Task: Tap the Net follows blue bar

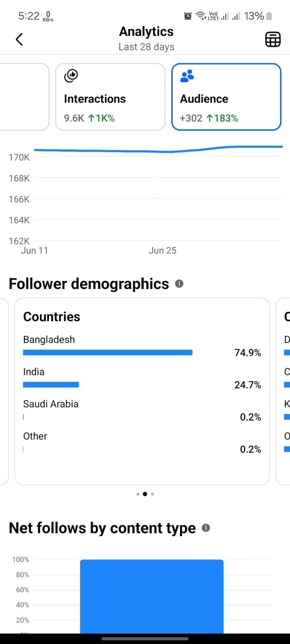Action: click(x=152, y=597)
